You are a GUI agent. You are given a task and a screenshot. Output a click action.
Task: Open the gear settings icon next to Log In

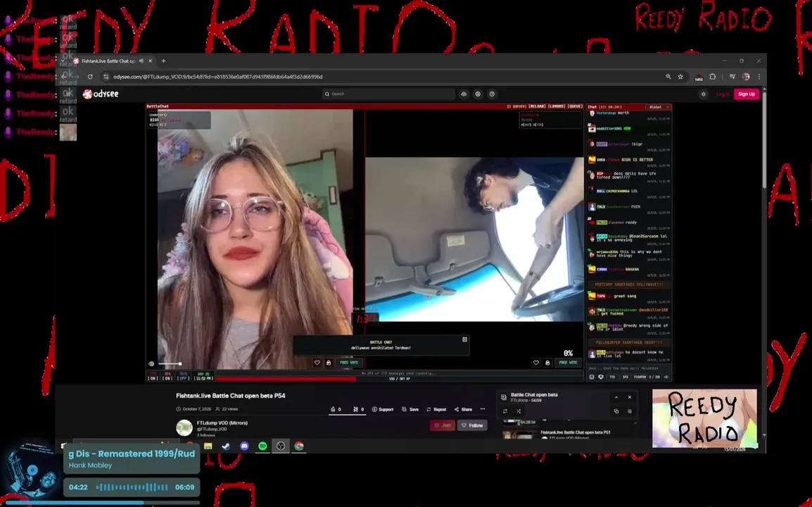click(x=703, y=94)
